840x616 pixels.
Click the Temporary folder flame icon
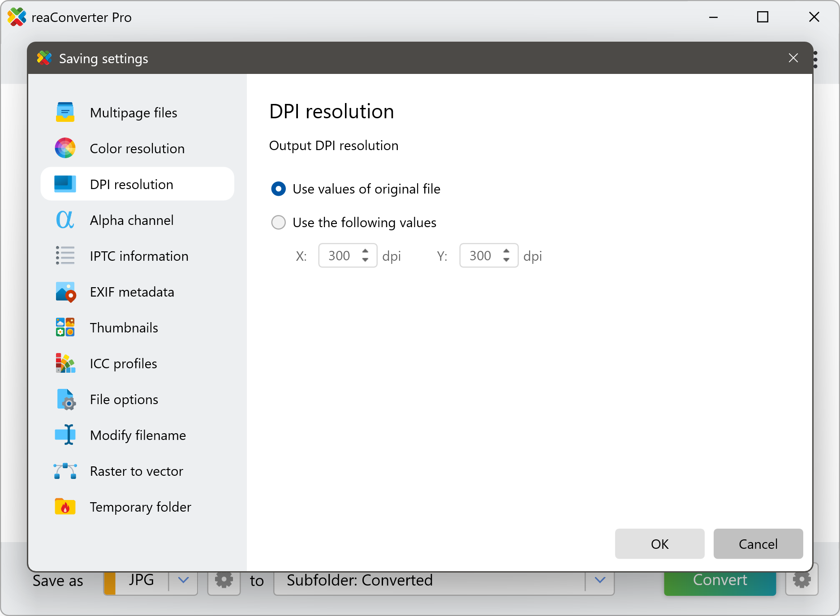[65, 507]
